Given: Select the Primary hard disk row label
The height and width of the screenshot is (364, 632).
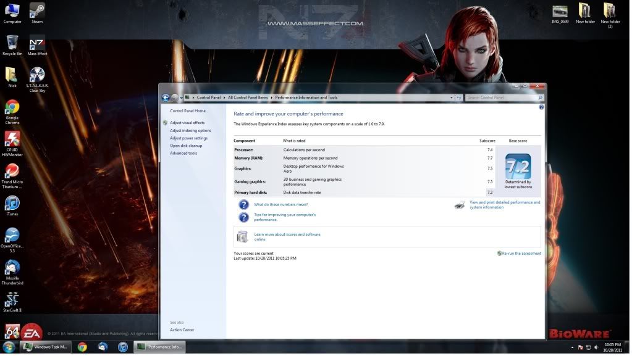Looking at the screenshot, I should point(250,192).
